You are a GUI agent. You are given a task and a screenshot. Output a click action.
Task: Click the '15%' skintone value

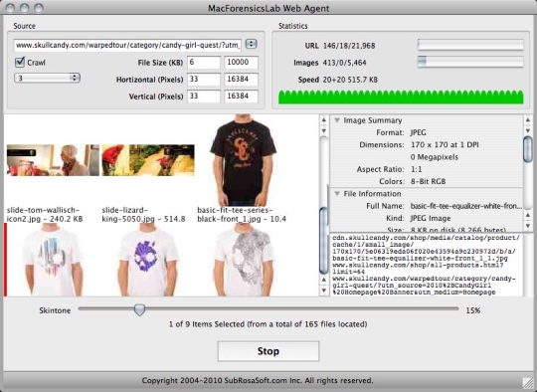click(473, 310)
